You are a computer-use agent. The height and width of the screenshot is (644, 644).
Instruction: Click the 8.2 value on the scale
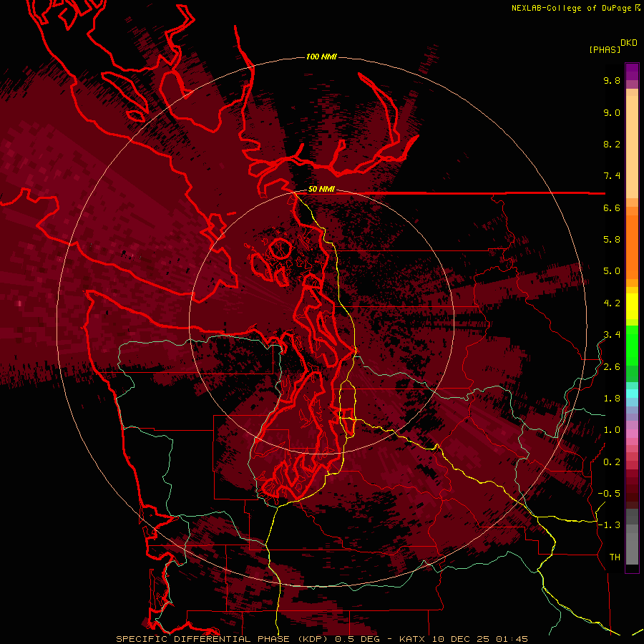coord(612,144)
